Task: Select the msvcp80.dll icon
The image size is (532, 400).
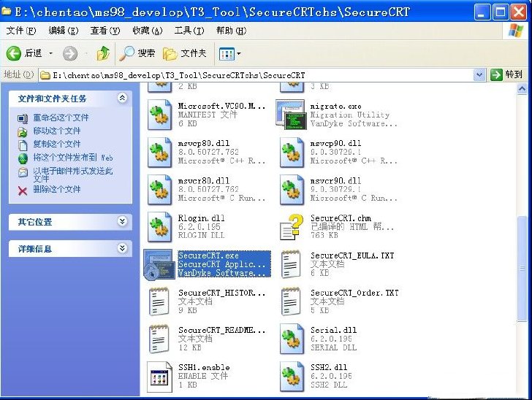Action: point(159,153)
